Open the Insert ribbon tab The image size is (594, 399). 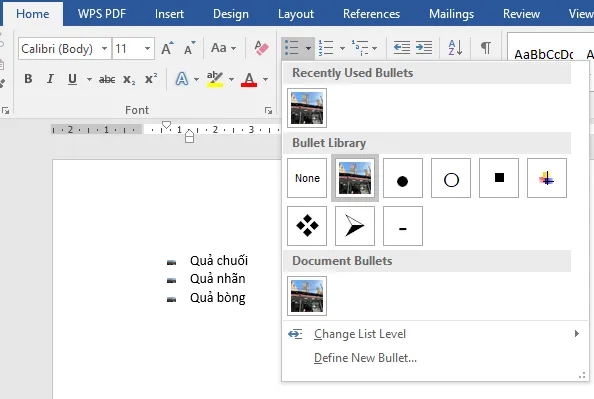click(169, 14)
